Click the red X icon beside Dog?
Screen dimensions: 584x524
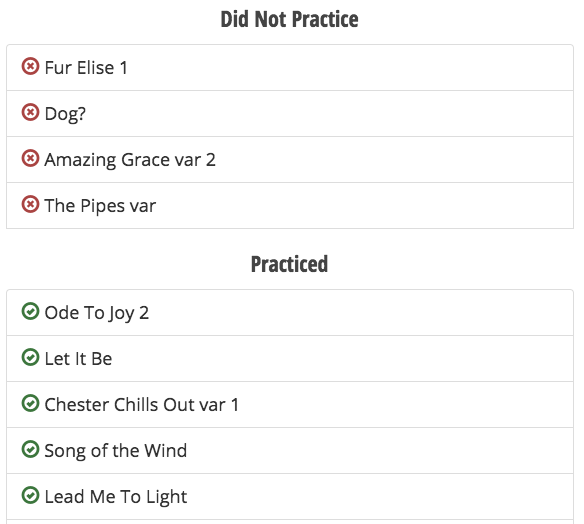click(30, 112)
